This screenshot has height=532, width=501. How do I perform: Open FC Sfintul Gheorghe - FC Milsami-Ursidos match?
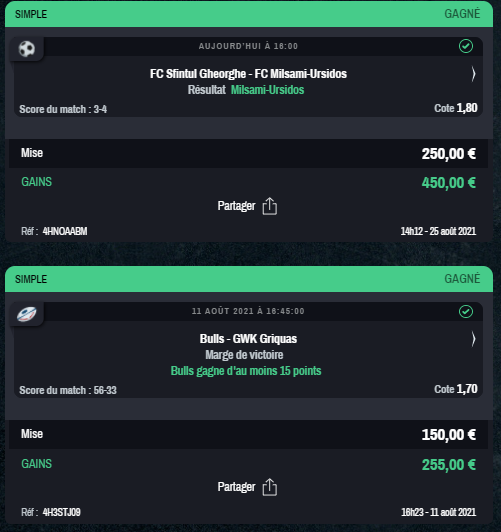point(248,74)
